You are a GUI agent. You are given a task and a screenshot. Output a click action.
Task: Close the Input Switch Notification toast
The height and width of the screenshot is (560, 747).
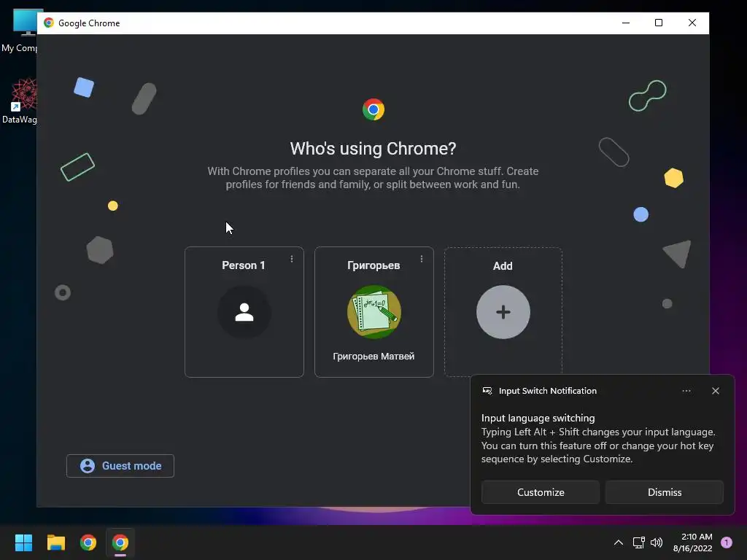pyautogui.click(x=715, y=391)
